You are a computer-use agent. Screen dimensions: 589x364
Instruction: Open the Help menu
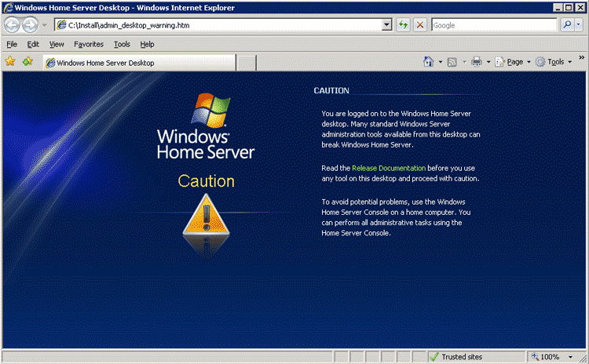pyautogui.click(x=148, y=44)
